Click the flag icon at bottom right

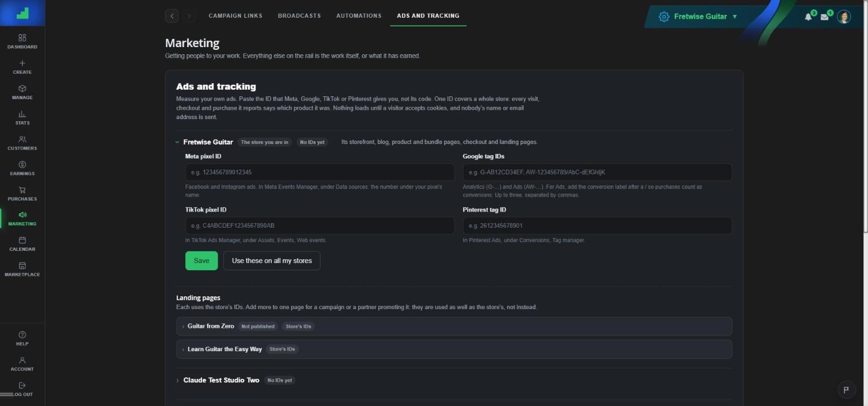coord(846,390)
